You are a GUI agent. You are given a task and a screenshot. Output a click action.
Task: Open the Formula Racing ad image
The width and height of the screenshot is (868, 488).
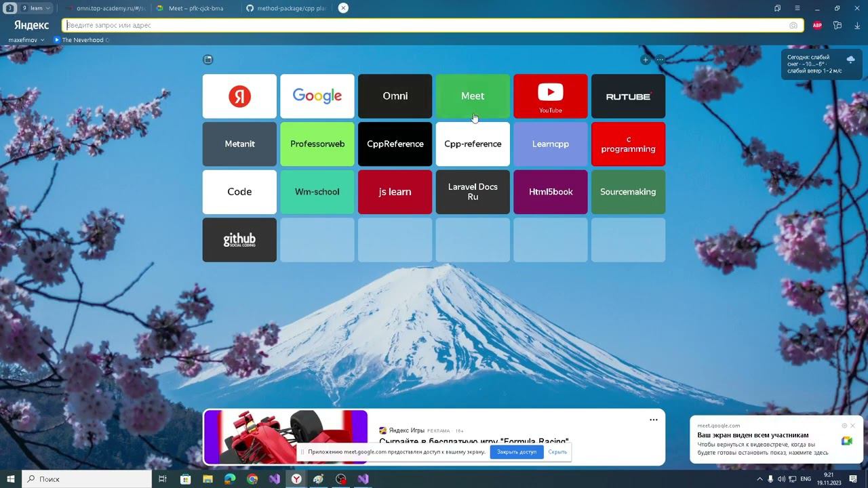tap(285, 436)
